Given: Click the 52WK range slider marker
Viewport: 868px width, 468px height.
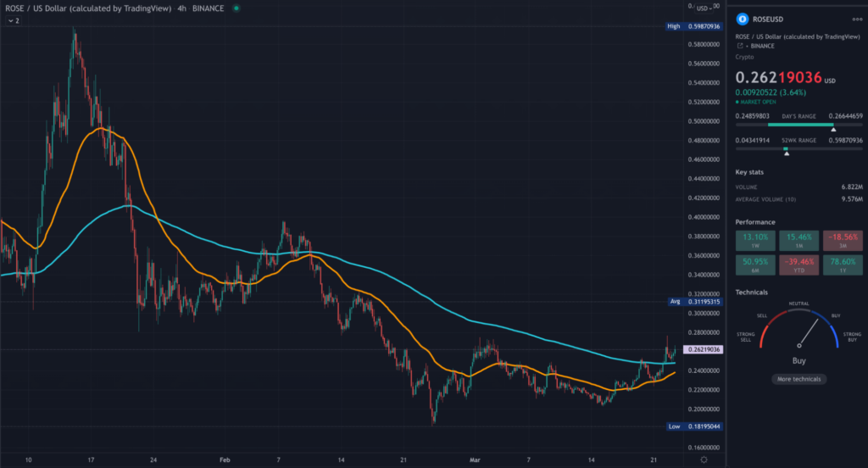Looking at the screenshot, I should click(x=787, y=153).
